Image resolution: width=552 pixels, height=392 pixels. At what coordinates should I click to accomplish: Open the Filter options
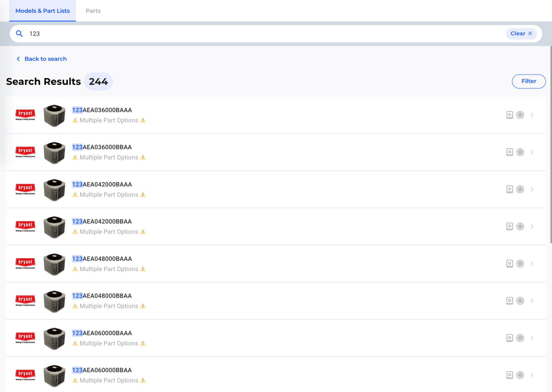[528, 81]
